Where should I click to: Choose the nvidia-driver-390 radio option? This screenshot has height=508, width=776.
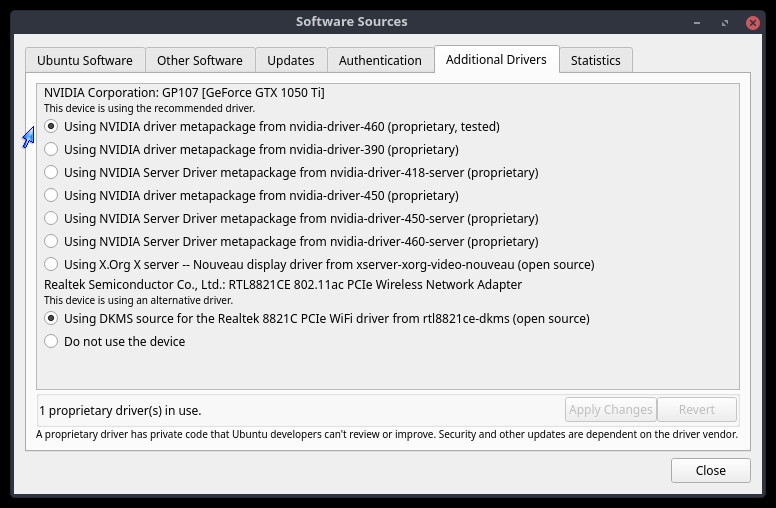point(52,150)
